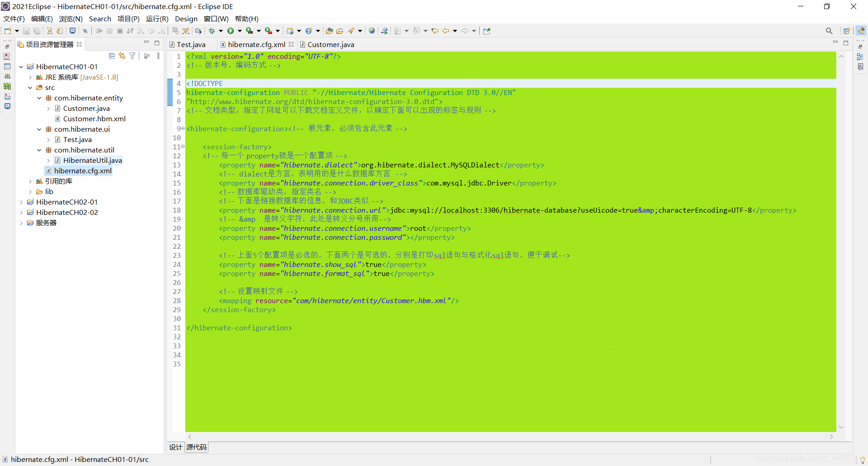The image size is (868, 466).
Task: Switch to the Java EE perspective button
Action: click(861, 31)
